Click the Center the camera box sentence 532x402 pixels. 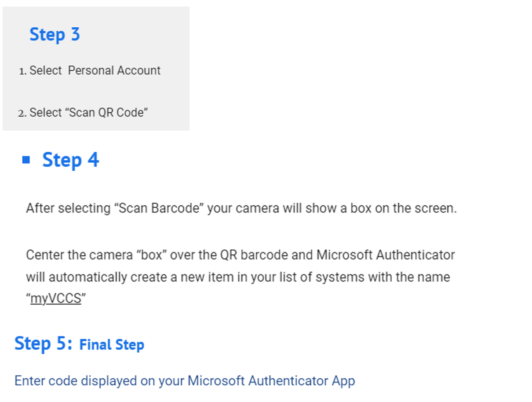tap(240, 277)
